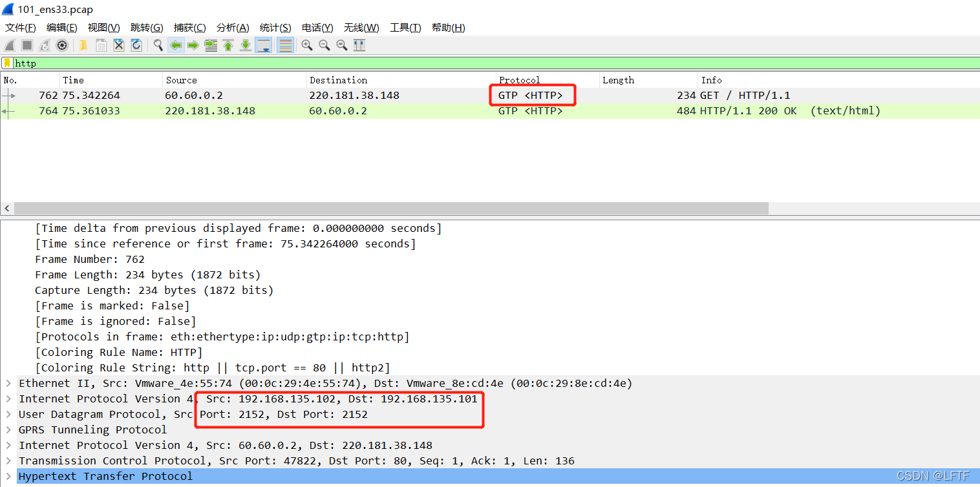980x487 pixels.
Task: Zoom in on main window text
Action: click(x=307, y=45)
